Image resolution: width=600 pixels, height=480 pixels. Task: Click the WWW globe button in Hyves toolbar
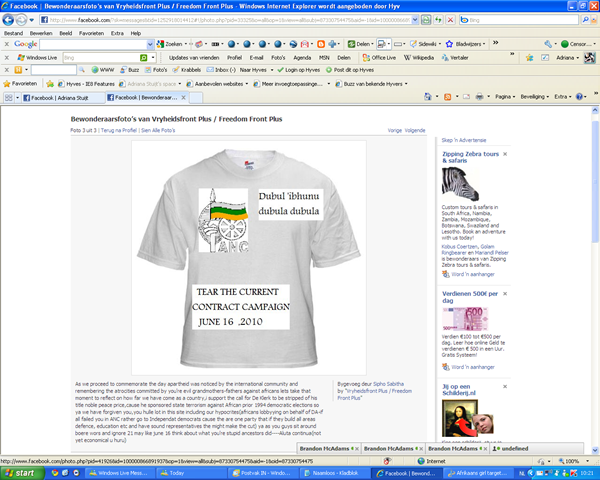tap(103, 70)
